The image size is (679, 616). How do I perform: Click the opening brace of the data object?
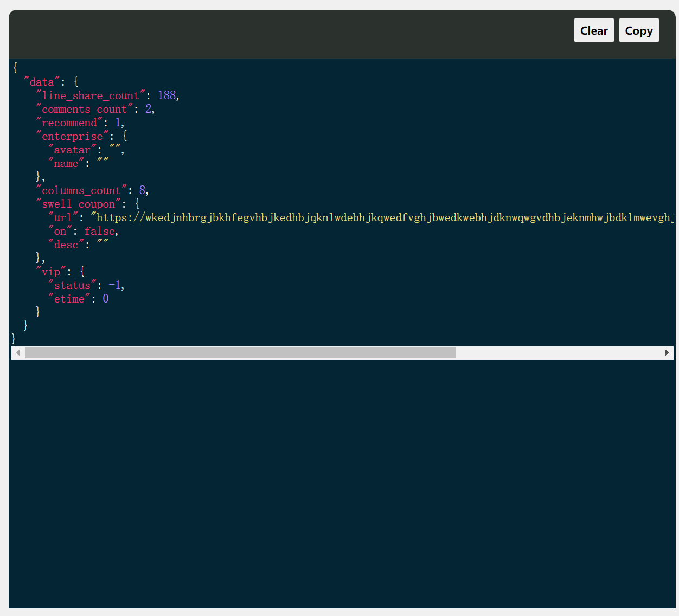tap(75, 81)
